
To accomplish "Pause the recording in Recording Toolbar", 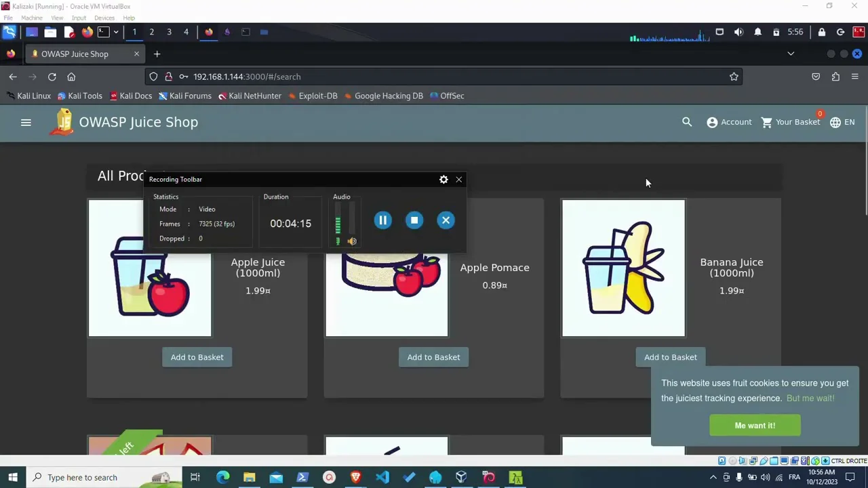I will (382, 220).
